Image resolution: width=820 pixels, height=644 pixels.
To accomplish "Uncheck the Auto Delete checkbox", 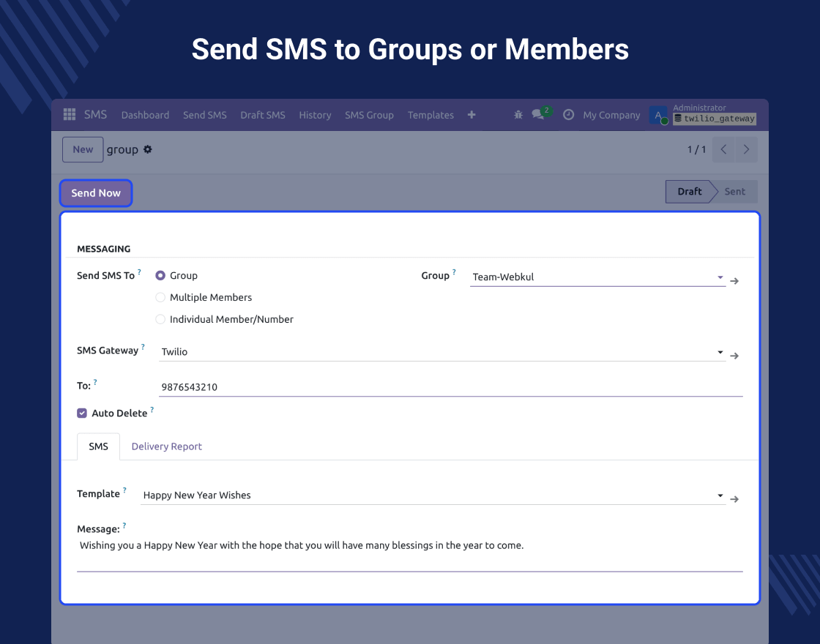I will [82, 413].
